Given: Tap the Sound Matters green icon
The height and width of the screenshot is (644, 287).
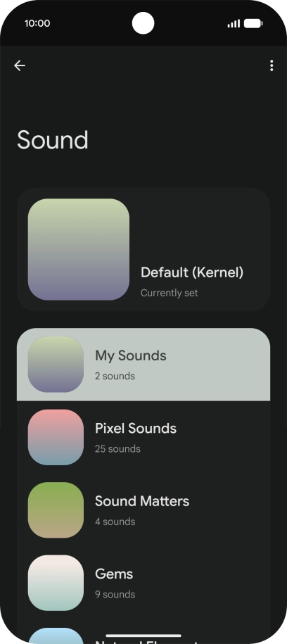Looking at the screenshot, I should pyautogui.click(x=56, y=510).
